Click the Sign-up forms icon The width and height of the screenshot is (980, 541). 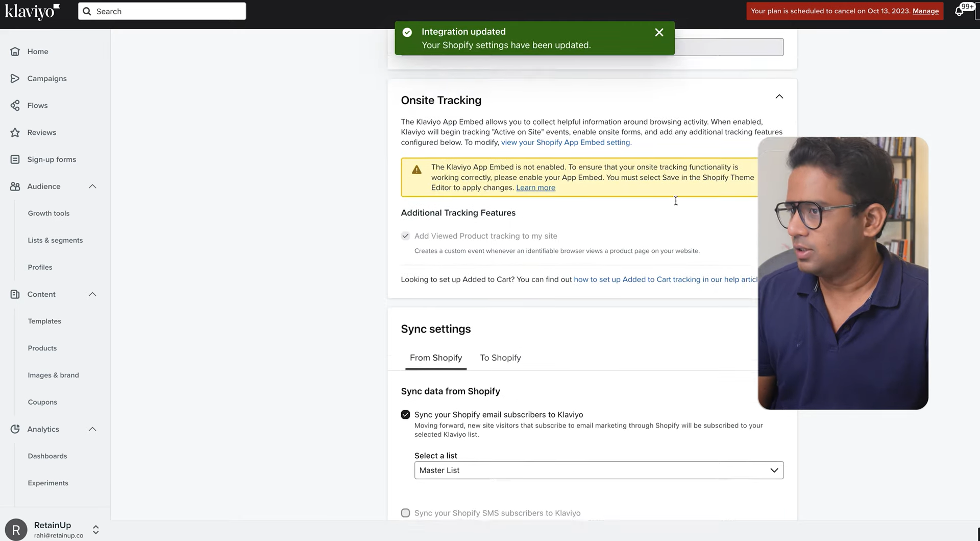(15, 159)
